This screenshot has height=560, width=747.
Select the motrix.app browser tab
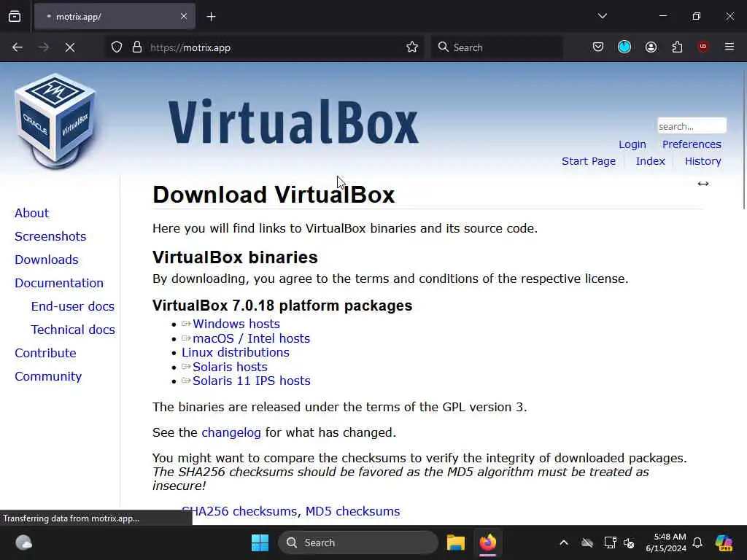pyautogui.click(x=115, y=17)
